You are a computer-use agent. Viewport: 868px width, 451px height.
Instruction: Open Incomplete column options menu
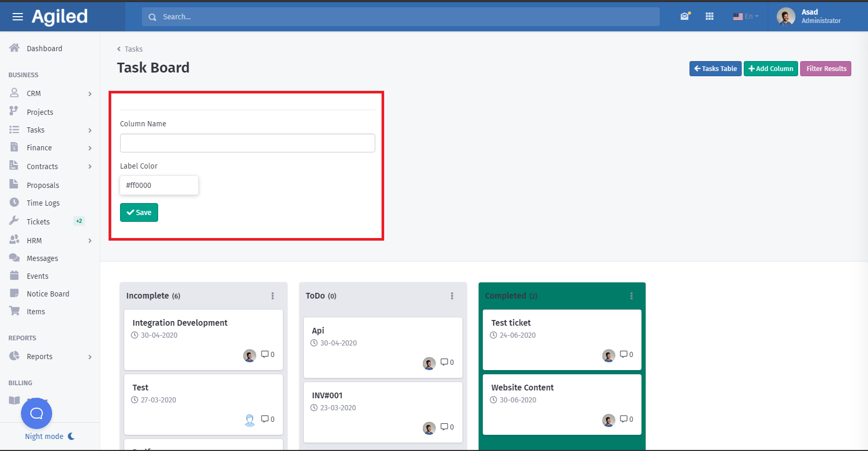272,296
